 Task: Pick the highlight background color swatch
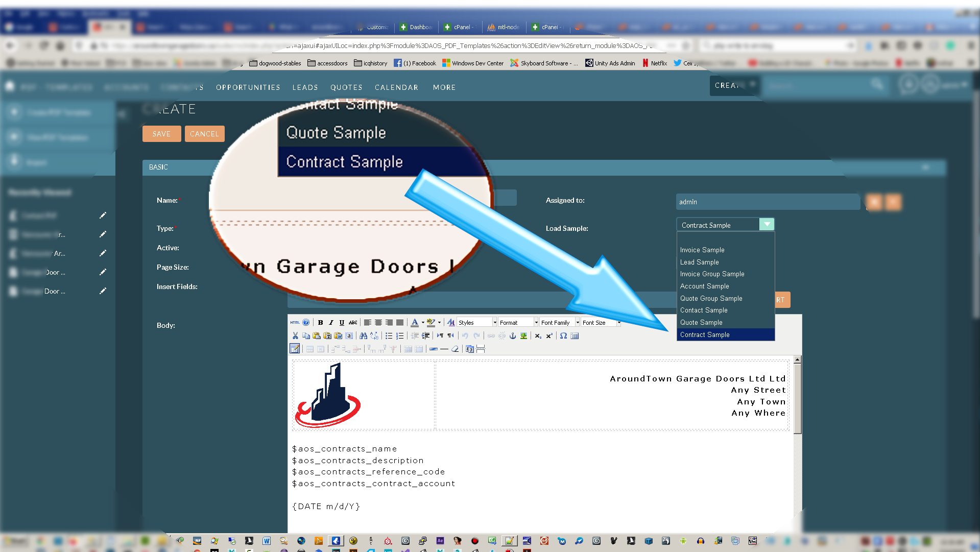pos(431,323)
